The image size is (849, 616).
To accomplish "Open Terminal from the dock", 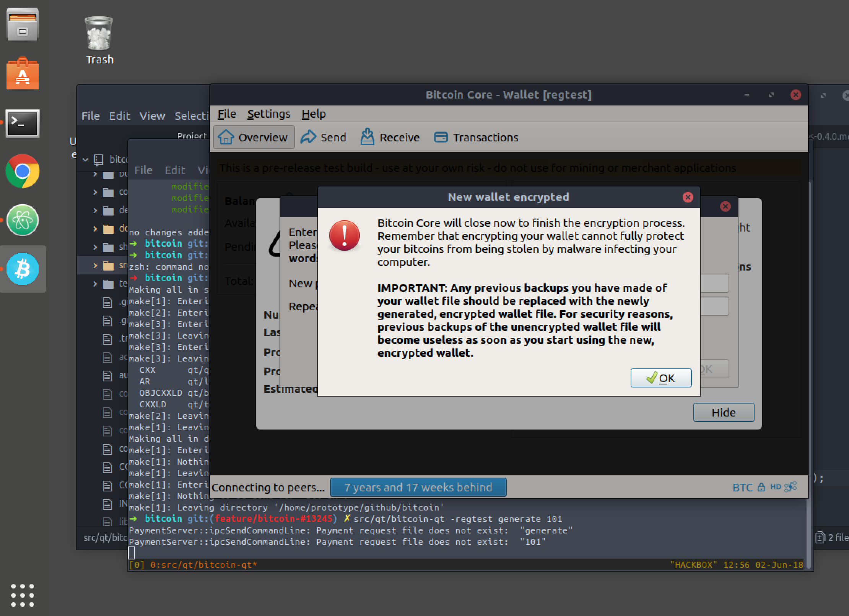I will [23, 123].
